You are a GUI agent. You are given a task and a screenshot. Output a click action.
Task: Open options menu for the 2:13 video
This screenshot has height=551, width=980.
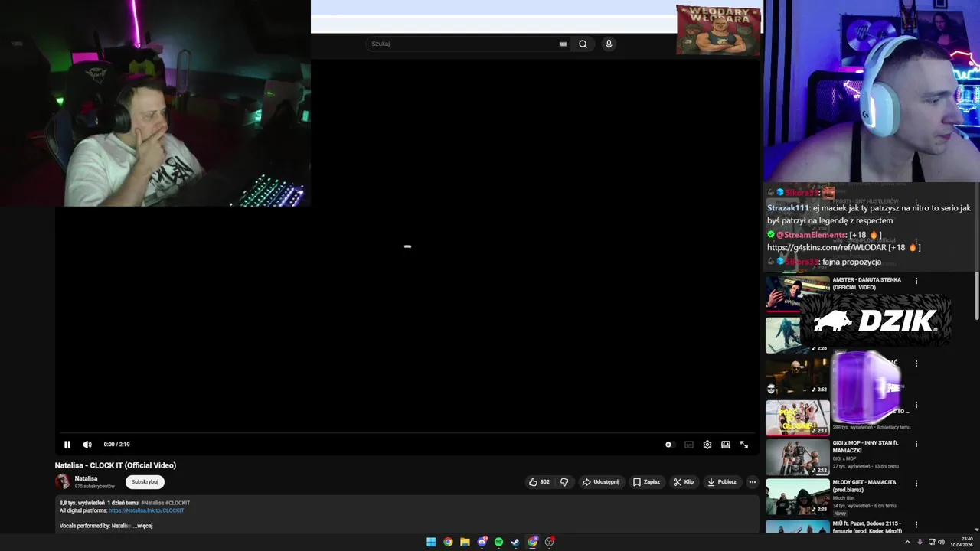coord(916,406)
